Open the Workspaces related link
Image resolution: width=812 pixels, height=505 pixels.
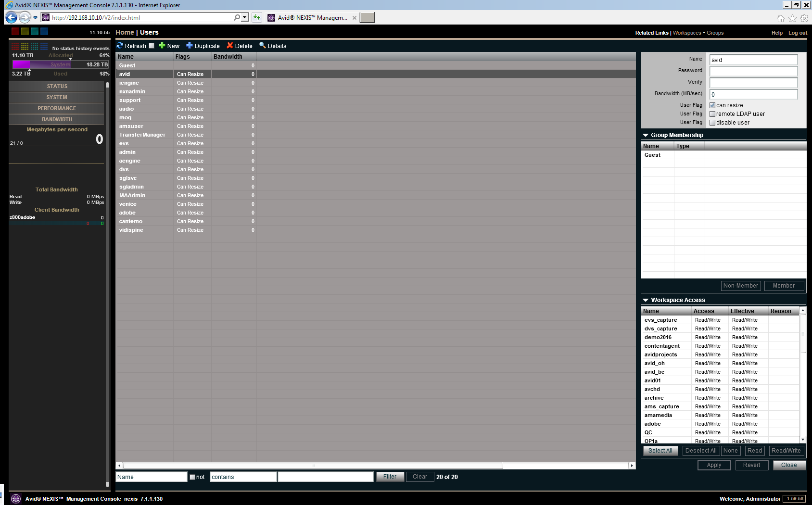coord(686,33)
